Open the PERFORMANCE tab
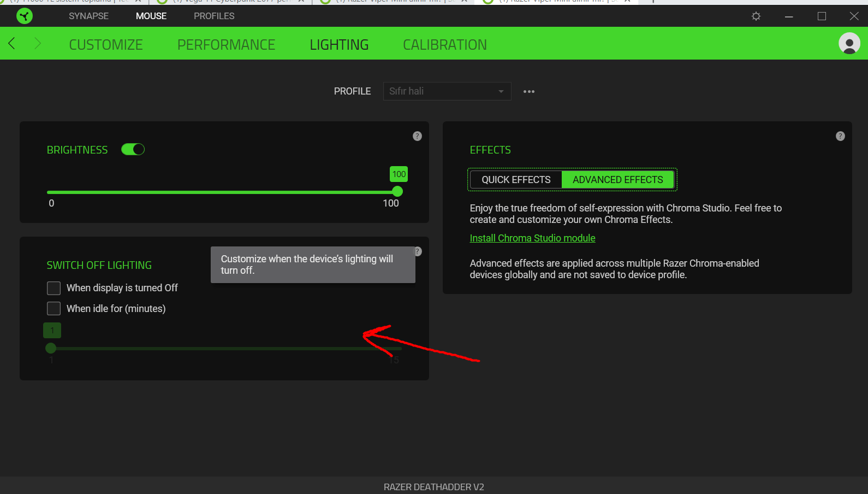The width and height of the screenshot is (868, 494). pyautogui.click(x=226, y=45)
